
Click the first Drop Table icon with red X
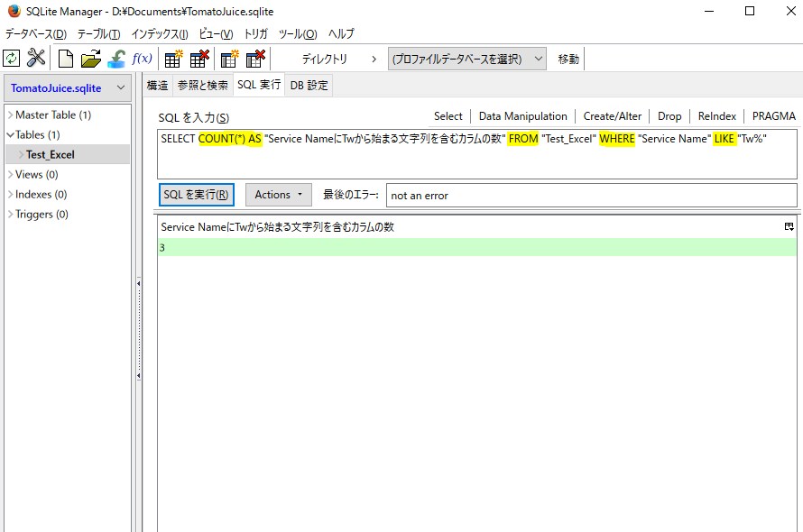point(198,59)
